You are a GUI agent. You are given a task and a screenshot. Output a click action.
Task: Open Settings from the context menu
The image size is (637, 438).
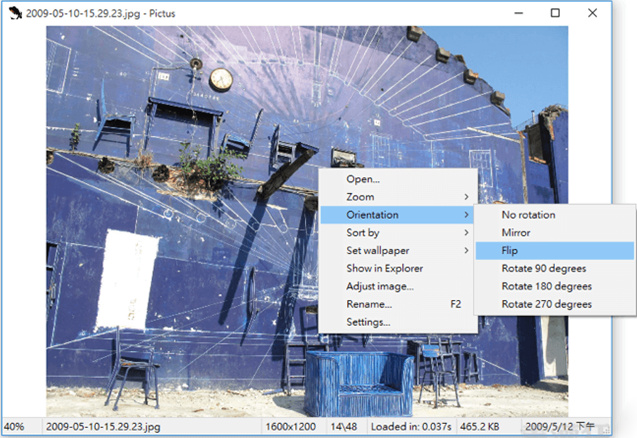point(368,322)
